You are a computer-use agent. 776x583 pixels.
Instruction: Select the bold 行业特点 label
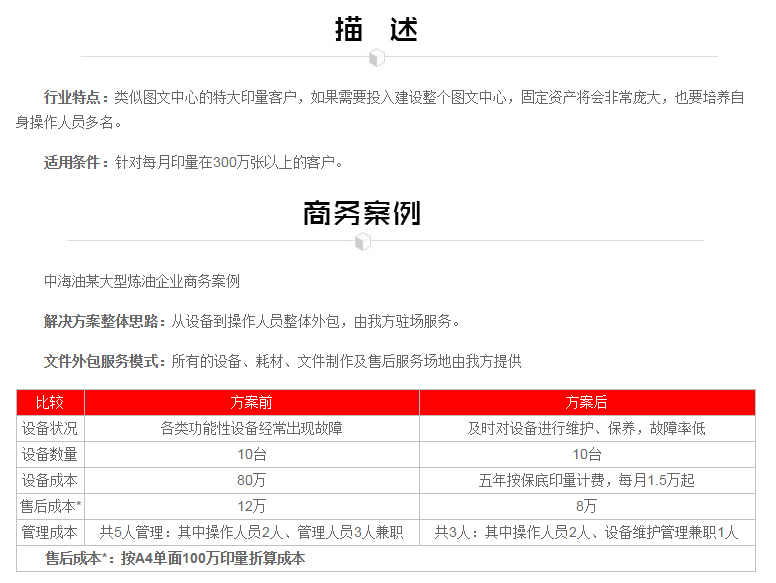point(75,97)
